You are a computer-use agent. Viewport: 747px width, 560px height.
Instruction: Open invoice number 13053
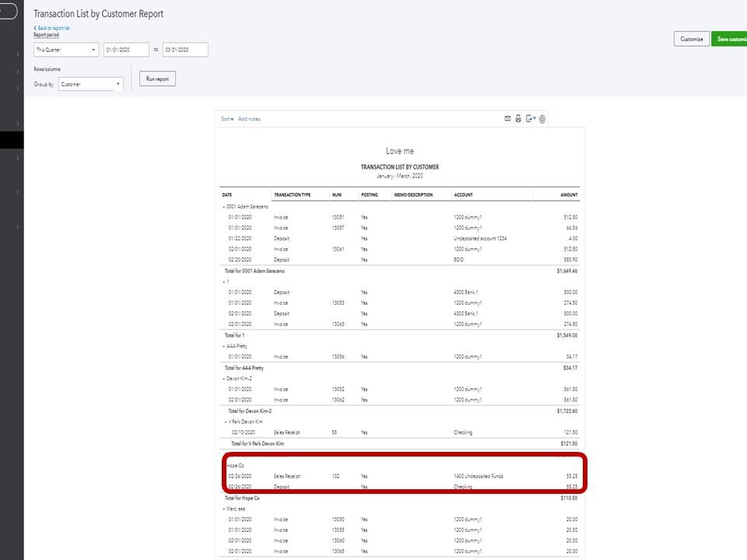338,303
